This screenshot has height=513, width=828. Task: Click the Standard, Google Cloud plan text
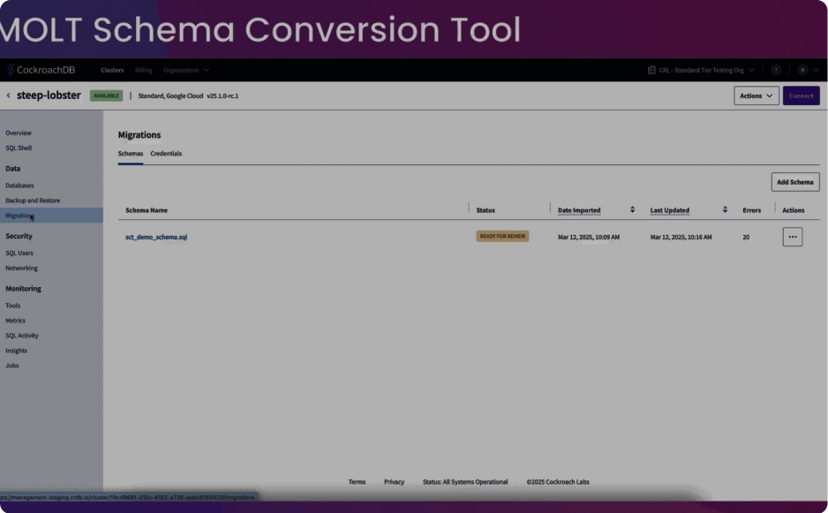tap(170, 96)
